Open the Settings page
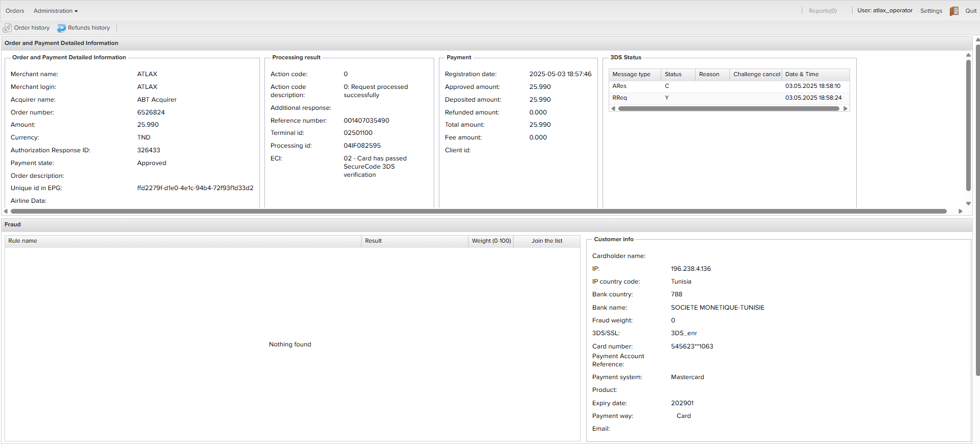 point(931,11)
